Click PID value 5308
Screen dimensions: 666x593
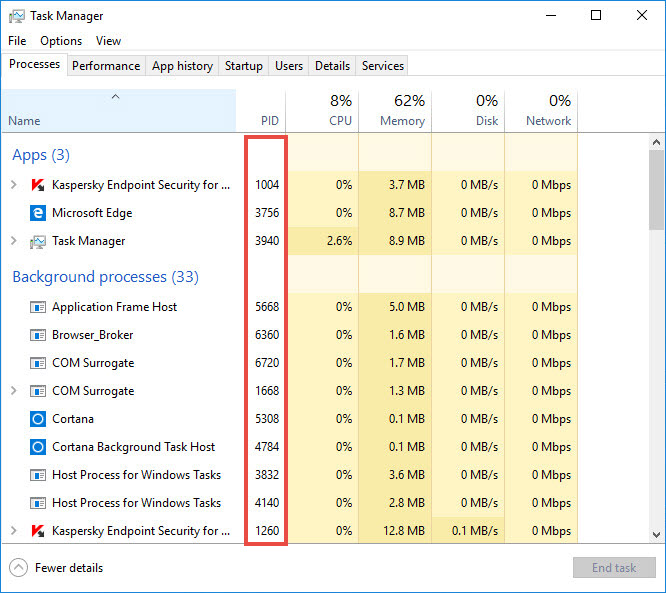(x=267, y=419)
